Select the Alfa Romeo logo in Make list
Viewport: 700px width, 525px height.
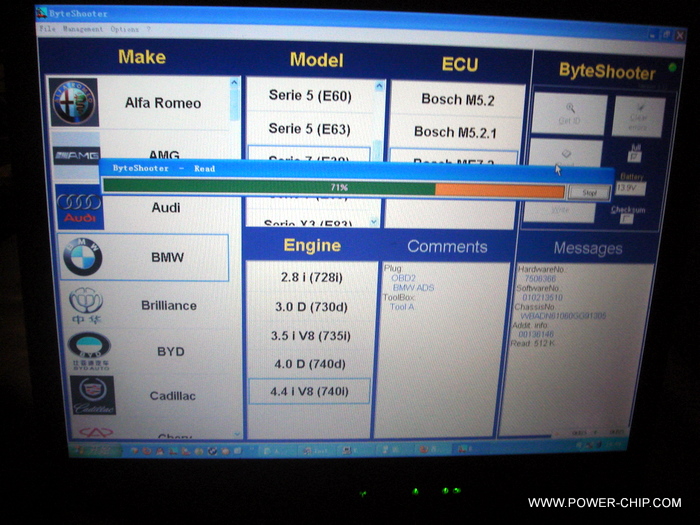[74, 103]
